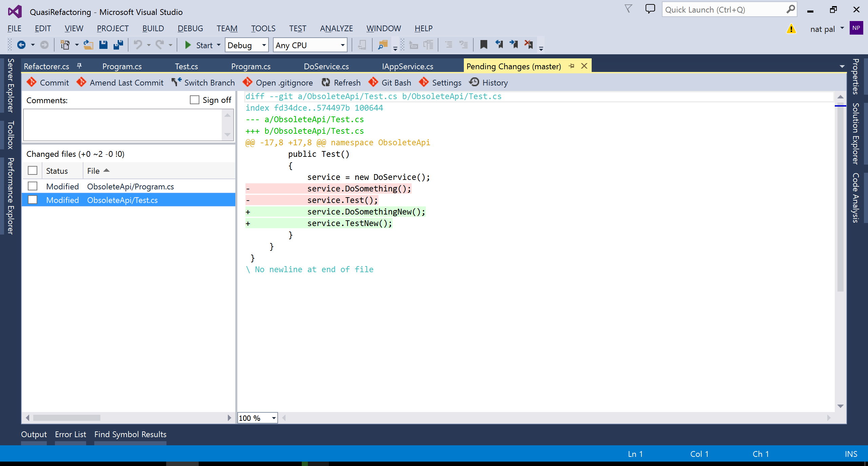The image size is (868, 466).
Task: Toggle the select-all checkbox in header
Action: [x=33, y=171]
